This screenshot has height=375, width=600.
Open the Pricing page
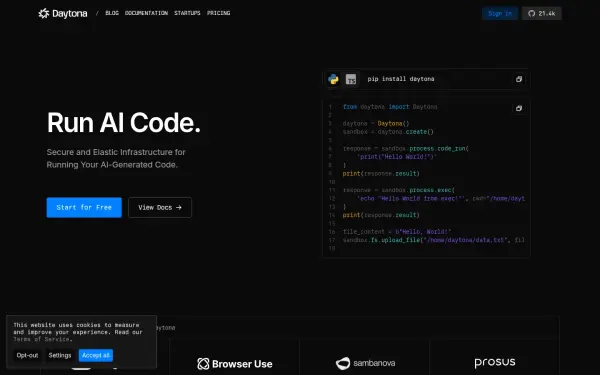[218, 13]
